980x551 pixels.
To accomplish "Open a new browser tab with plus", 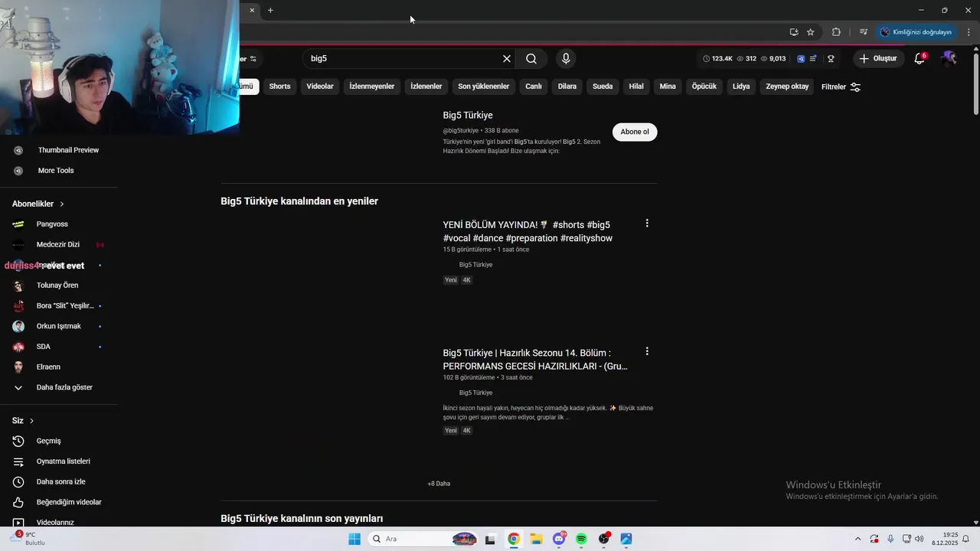I will pyautogui.click(x=270, y=10).
